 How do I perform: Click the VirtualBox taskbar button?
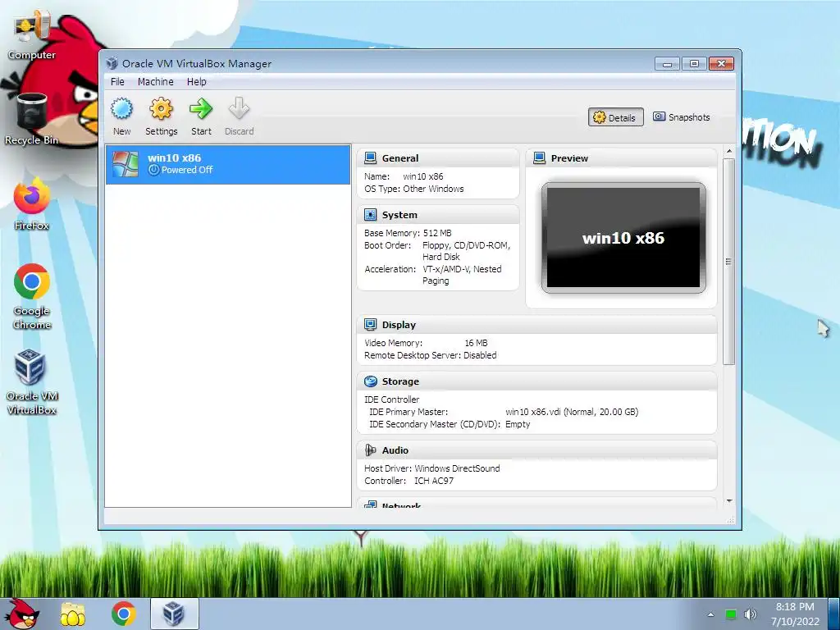tap(174, 614)
